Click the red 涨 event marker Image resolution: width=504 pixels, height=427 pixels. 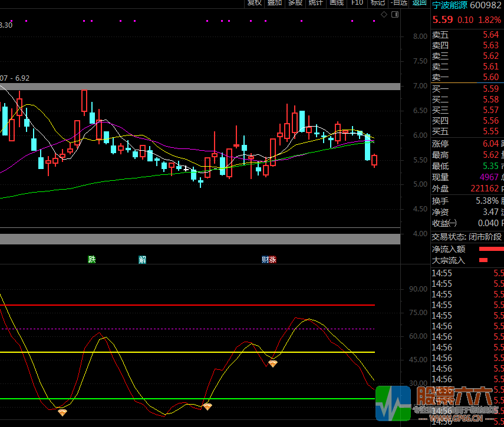click(x=272, y=259)
